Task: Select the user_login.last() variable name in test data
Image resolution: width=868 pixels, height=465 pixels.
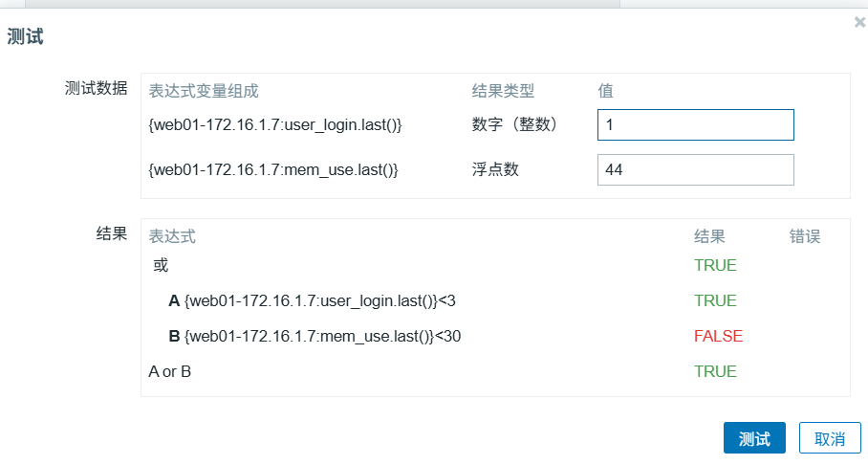Action: coord(274,124)
